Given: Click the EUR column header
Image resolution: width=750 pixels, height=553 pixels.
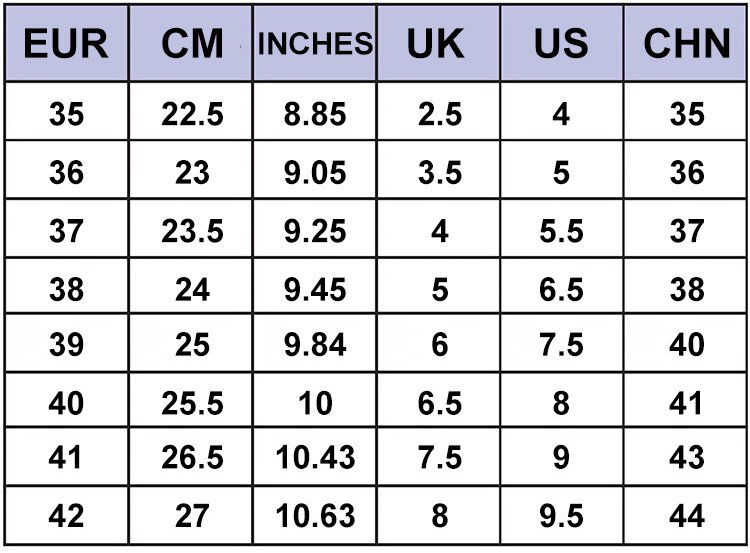Looking at the screenshot, I should tap(66, 44).
